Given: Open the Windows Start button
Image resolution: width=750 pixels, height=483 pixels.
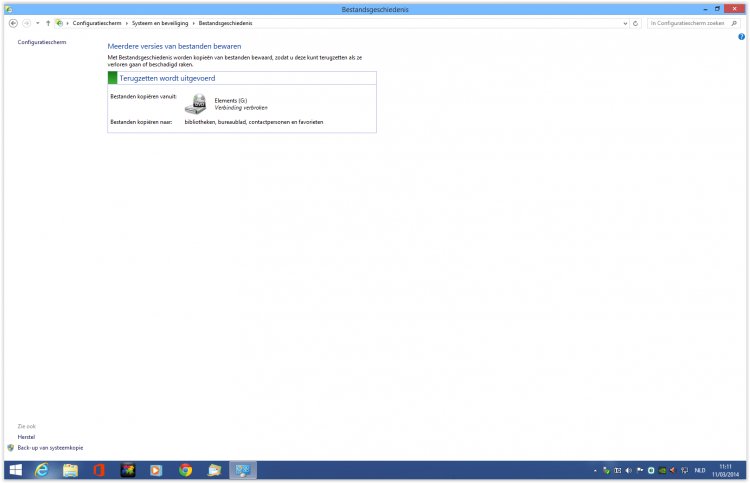Looking at the screenshot, I should pos(16,470).
